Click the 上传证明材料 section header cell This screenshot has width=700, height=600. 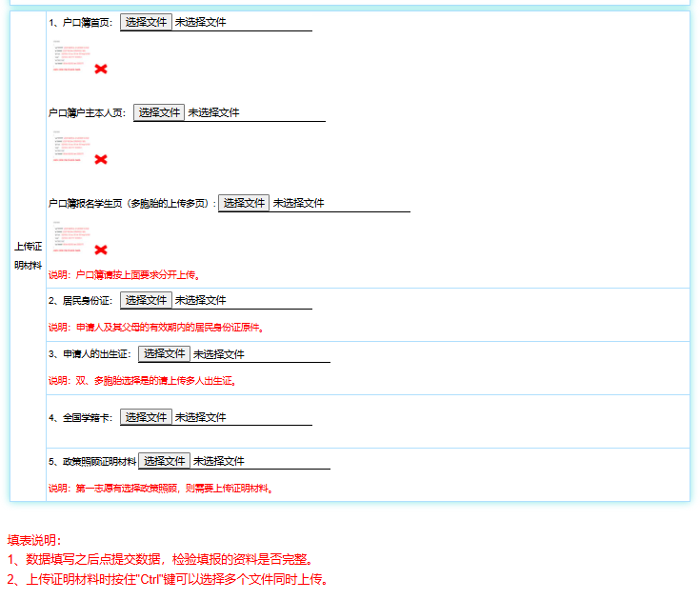tap(29, 256)
